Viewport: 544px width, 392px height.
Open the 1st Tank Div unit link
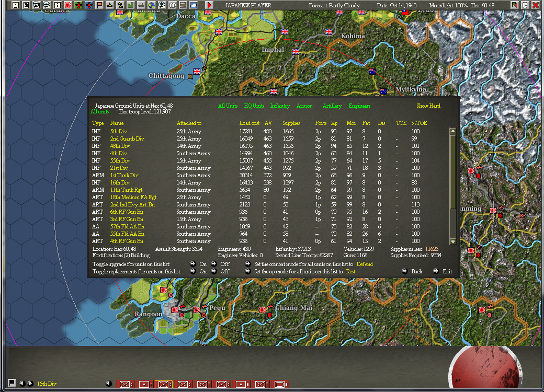(124, 176)
